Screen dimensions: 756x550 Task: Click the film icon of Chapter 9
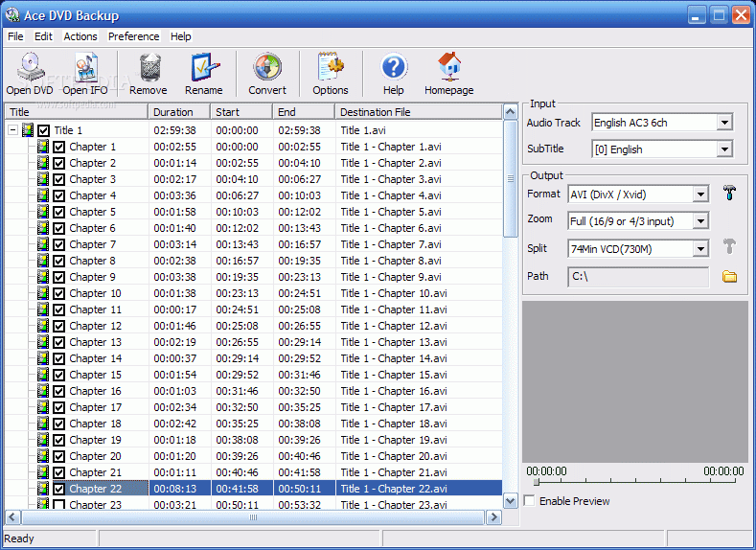43,277
